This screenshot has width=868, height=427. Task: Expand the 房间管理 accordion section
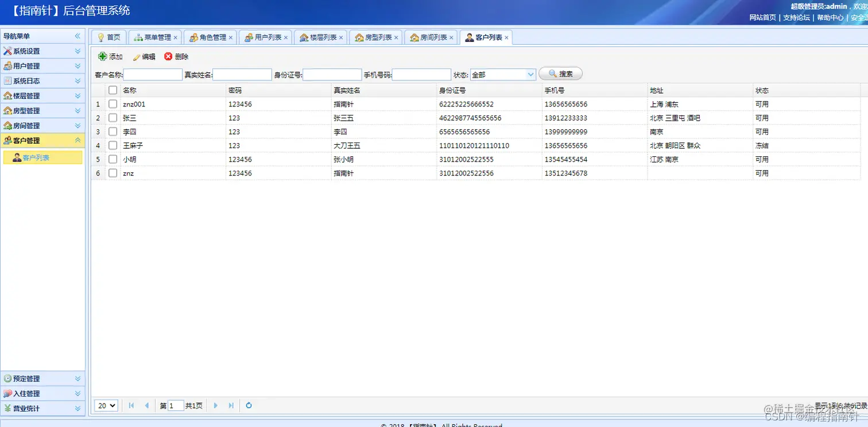coord(77,126)
